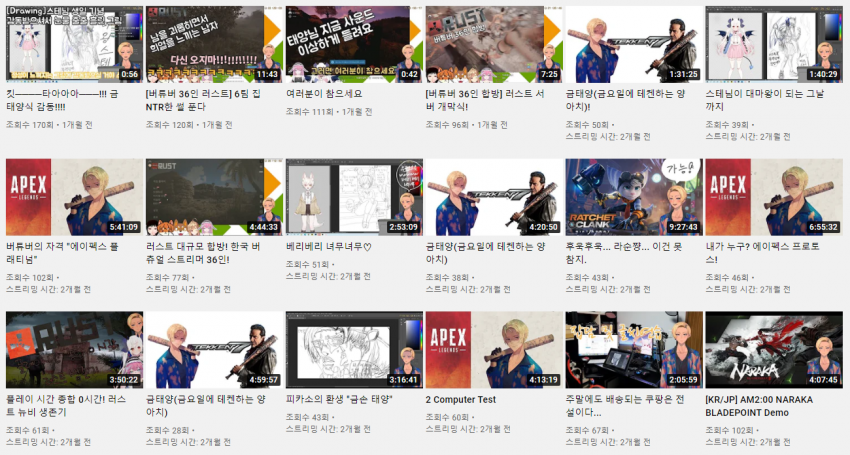Select the '조회수 61회' view count text
This screenshot has height=455, width=850.
pyautogui.click(x=28, y=430)
